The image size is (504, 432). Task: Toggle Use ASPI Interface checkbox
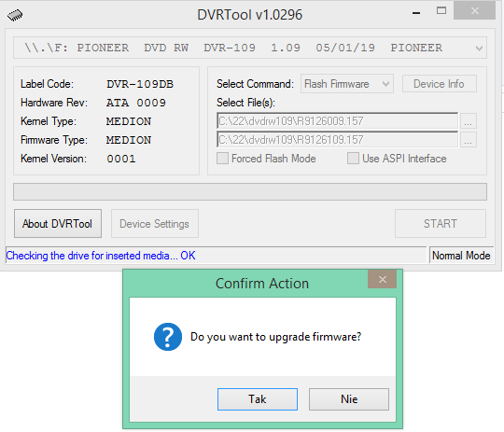pos(353,159)
